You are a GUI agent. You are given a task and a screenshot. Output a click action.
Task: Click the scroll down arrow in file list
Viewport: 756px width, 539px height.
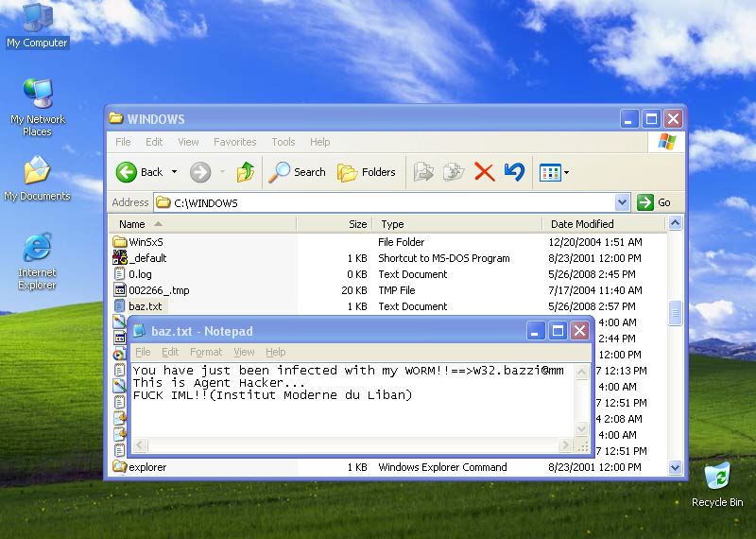pos(675,467)
